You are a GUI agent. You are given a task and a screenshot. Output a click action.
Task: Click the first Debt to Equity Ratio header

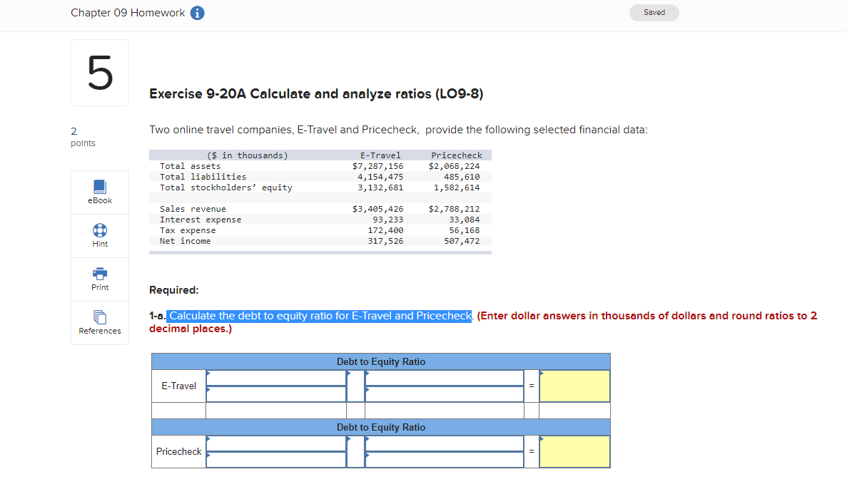click(380, 361)
